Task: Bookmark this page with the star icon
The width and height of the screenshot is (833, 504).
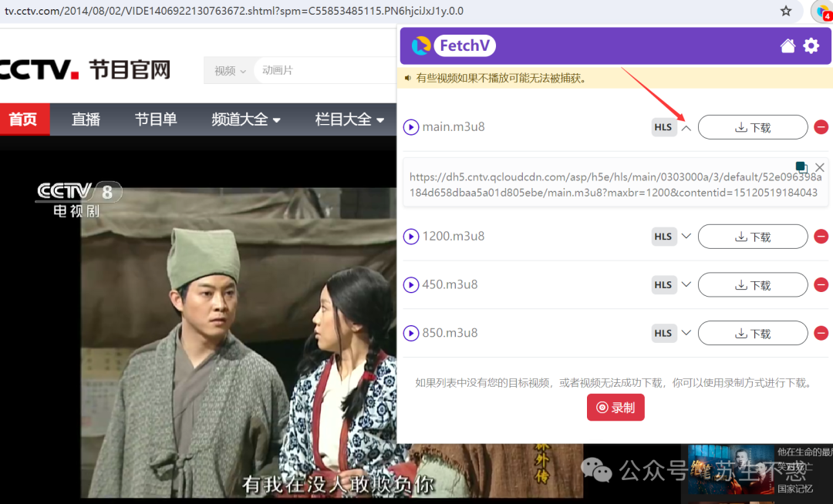Action: point(786,11)
